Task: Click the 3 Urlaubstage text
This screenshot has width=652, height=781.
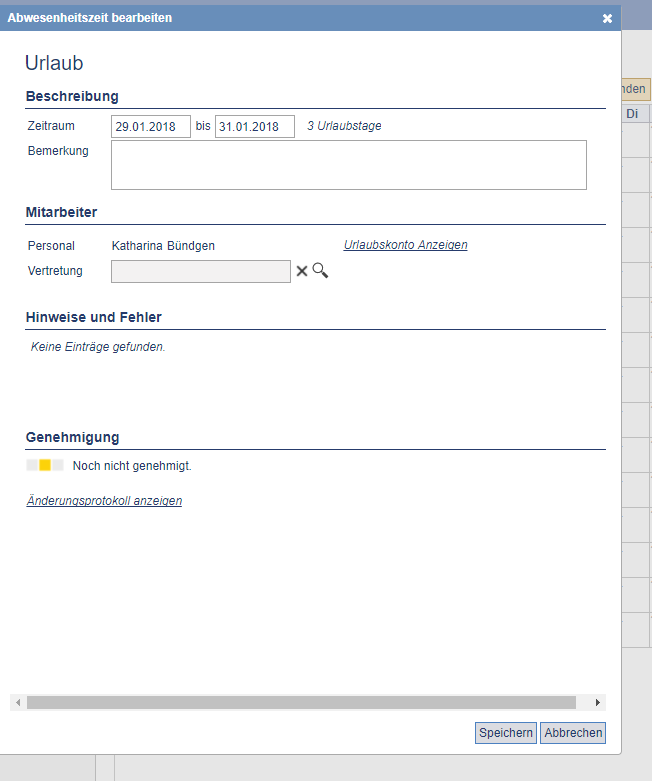Action: [344, 126]
